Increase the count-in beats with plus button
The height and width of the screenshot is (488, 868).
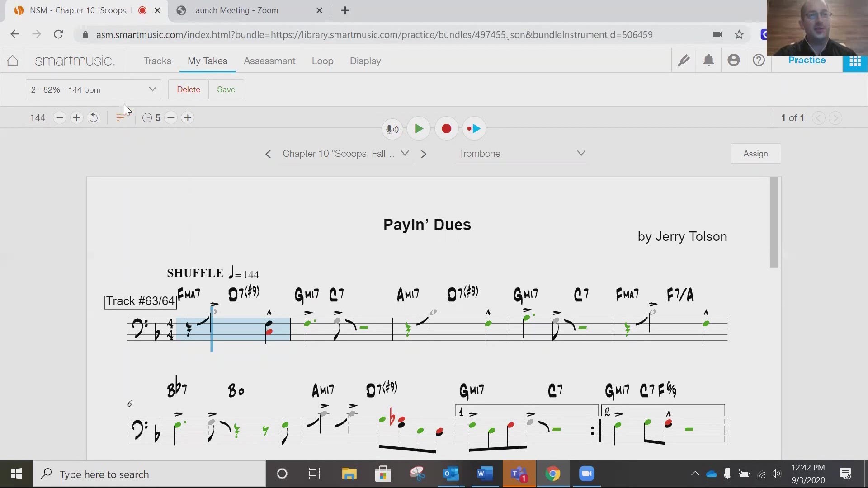click(x=188, y=117)
